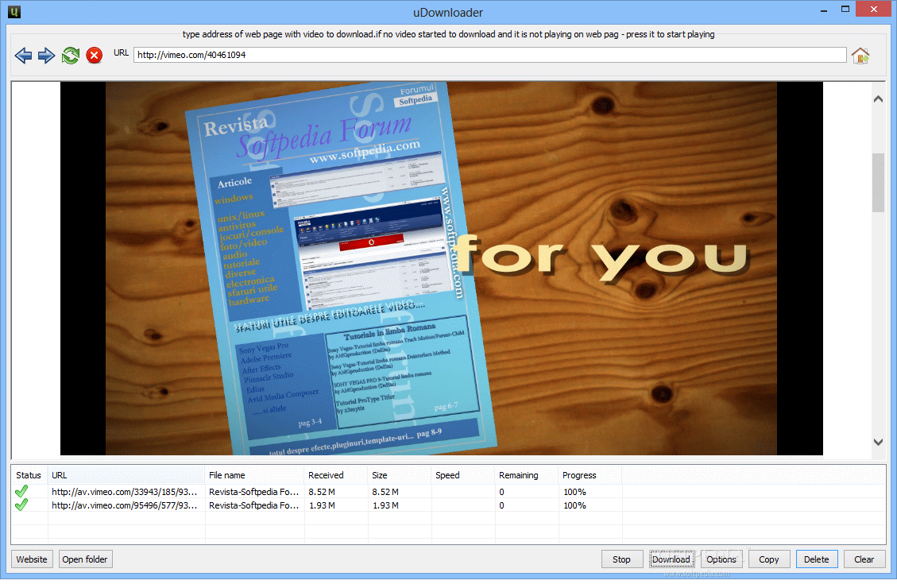Stop page loading with red X icon

(x=95, y=55)
